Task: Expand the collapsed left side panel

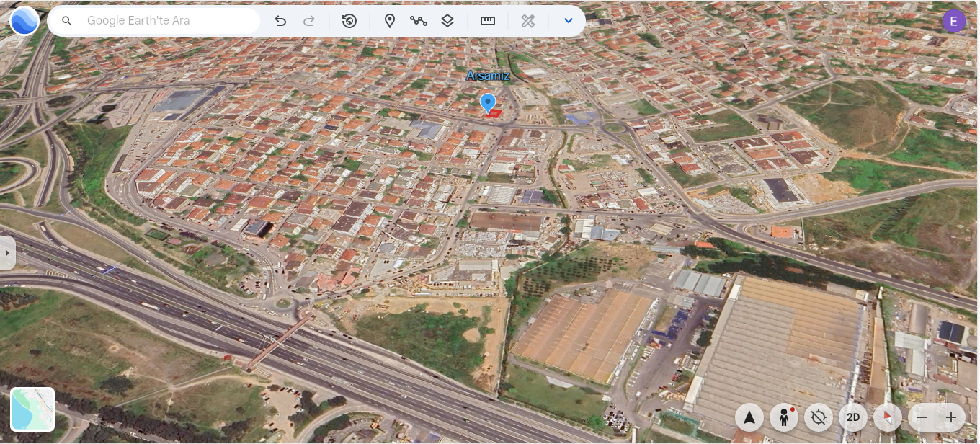Action: click(7, 253)
